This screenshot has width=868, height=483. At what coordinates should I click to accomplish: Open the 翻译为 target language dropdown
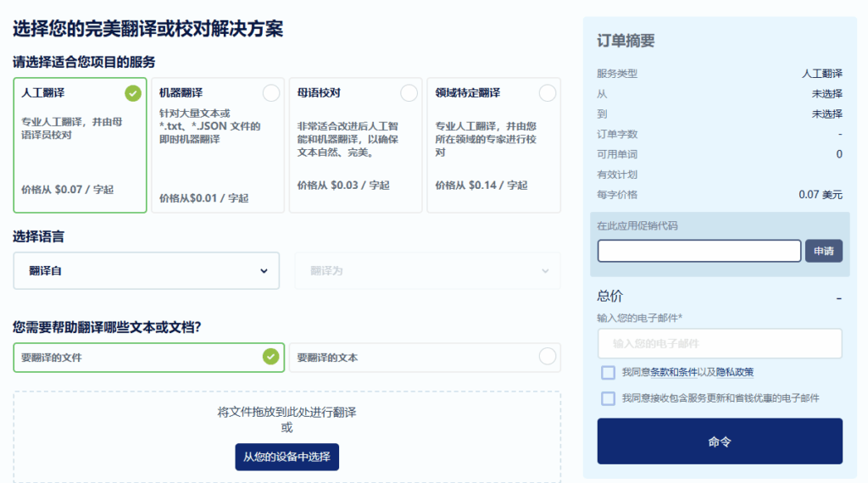pyautogui.click(x=427, y=271)
